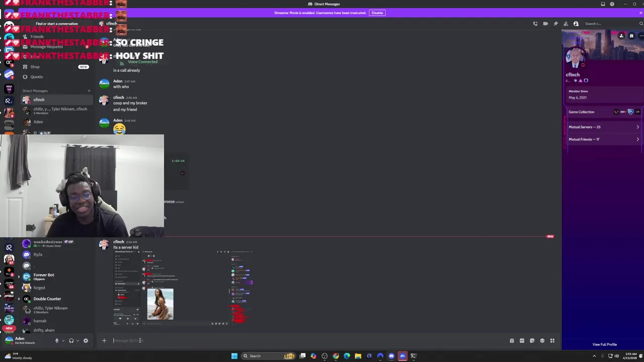Add friends to DM icon

[566, 24]
